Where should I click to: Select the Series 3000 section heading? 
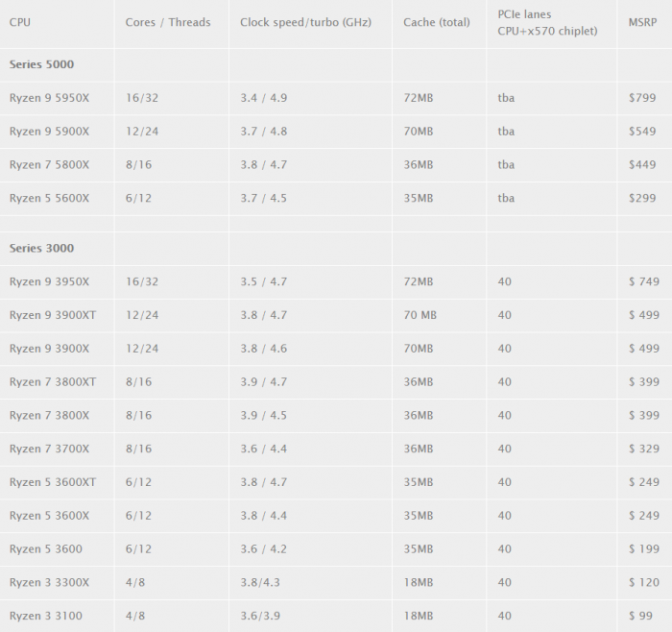[x=41, y=248]
